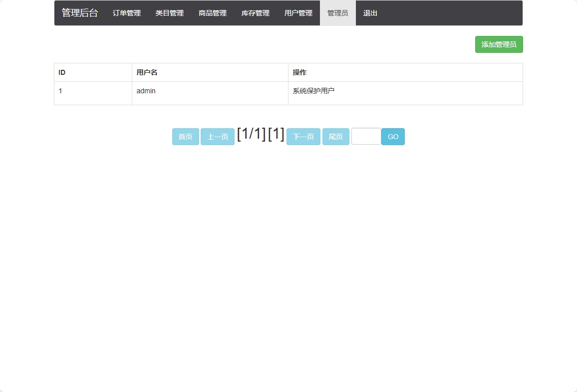
Task: Click the 下一页 (Next page) button
Action: click(303, 136)
